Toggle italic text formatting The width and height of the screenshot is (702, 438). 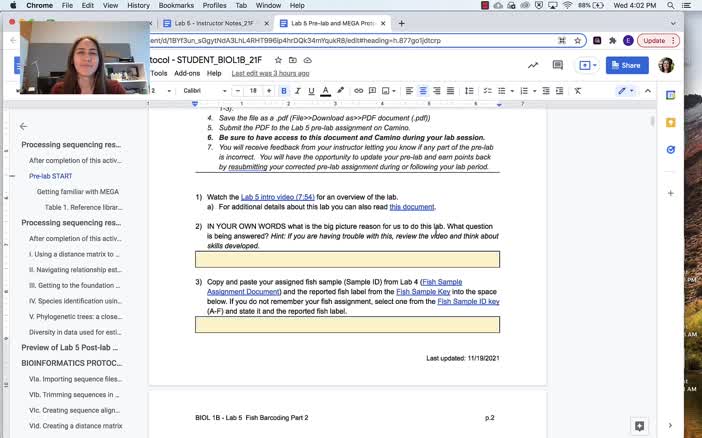297,91
